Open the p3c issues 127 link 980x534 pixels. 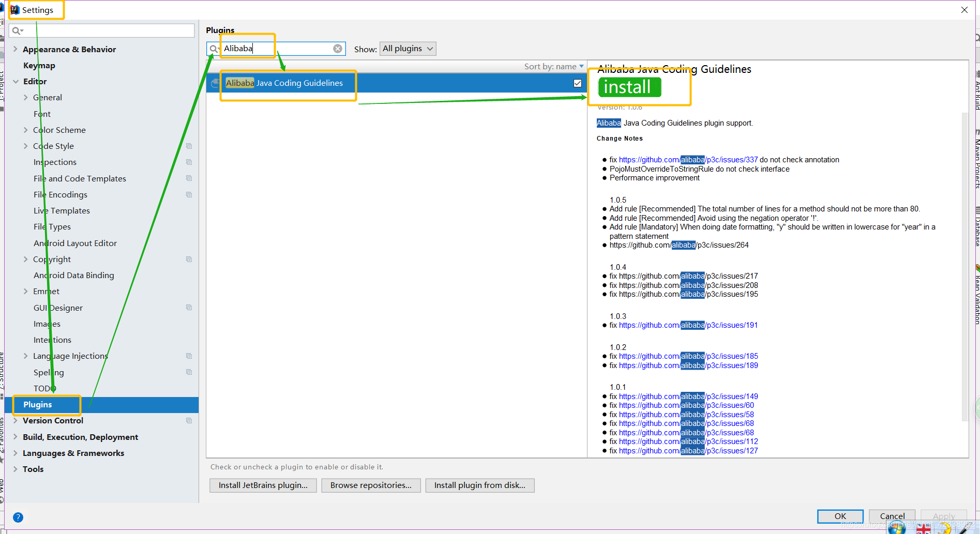[688, 451]
